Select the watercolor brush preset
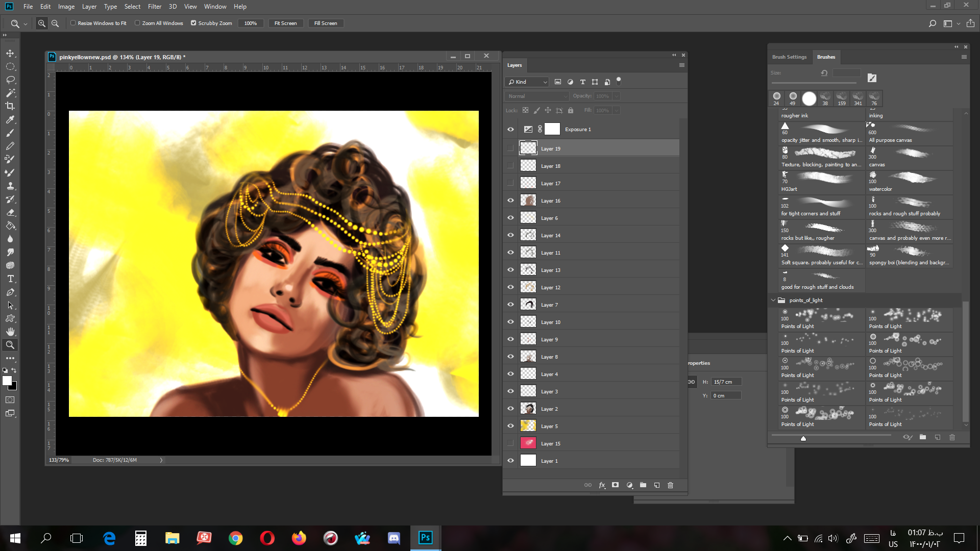This screenshot has height=551, width=980. tap(910, 182)
